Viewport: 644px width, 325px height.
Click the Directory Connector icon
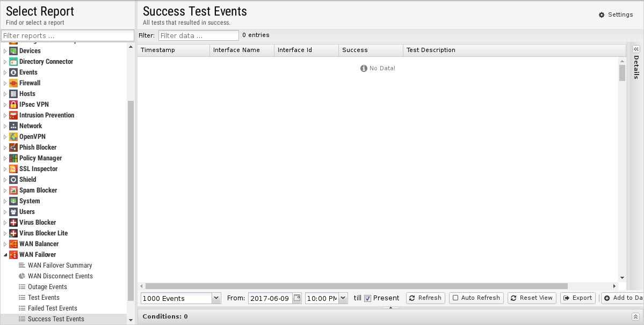(13, 62)
